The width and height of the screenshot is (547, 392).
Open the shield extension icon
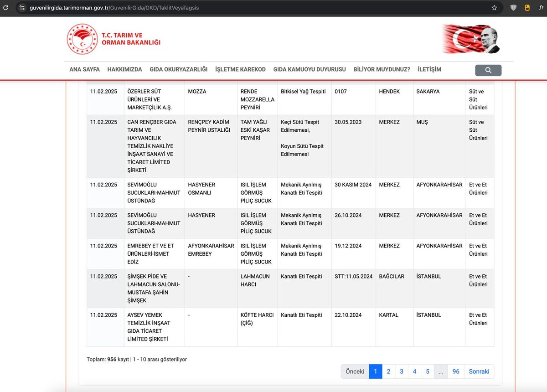point(513,8)
